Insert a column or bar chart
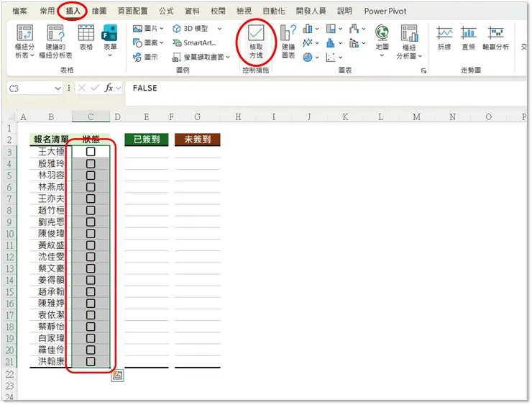Viewport: 532px width, 405px height. point(308,29)
